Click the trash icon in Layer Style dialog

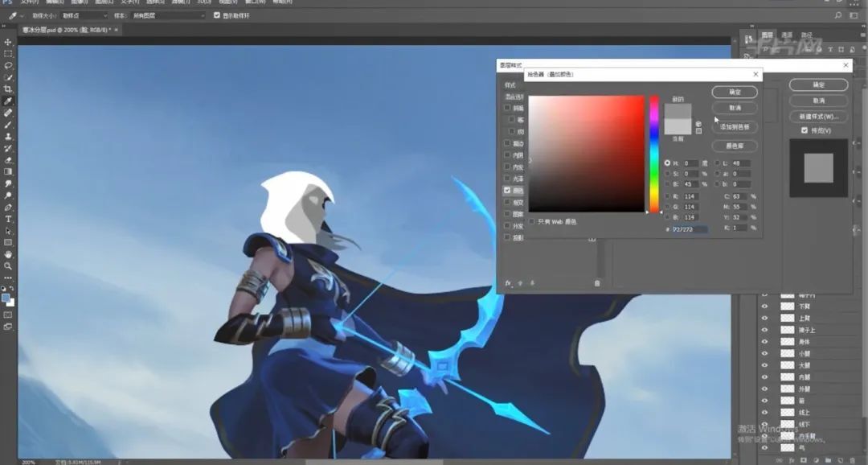[596, 283]
